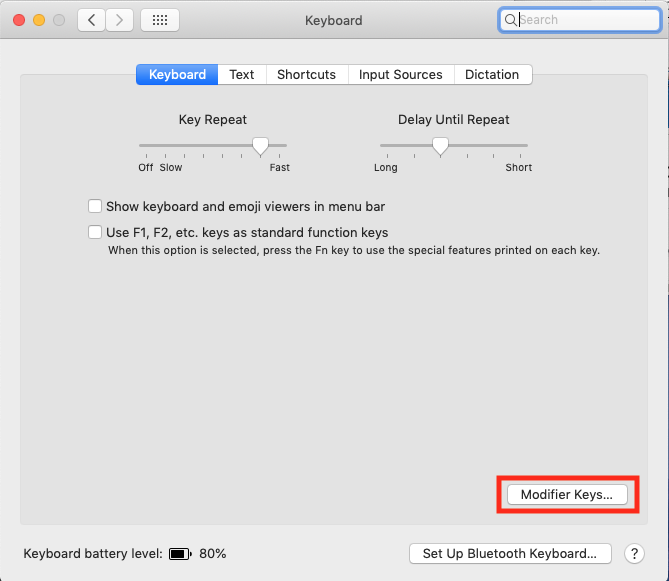The image size is (669, 581).
Task: Click the back navigation arrow
Action: click(92, 20)
